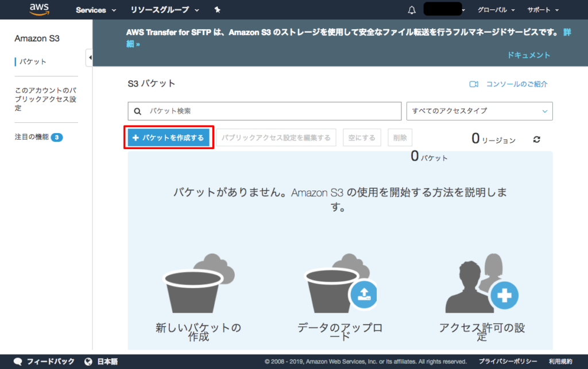
Task: Click the magnifier icon in bucket search
Action: click(x=138, y=111)
